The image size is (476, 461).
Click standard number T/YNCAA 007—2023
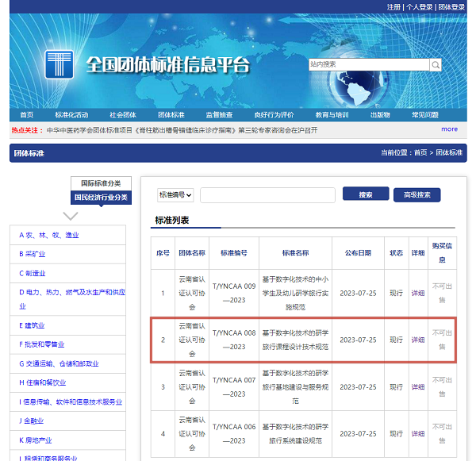tap(234, 387)
